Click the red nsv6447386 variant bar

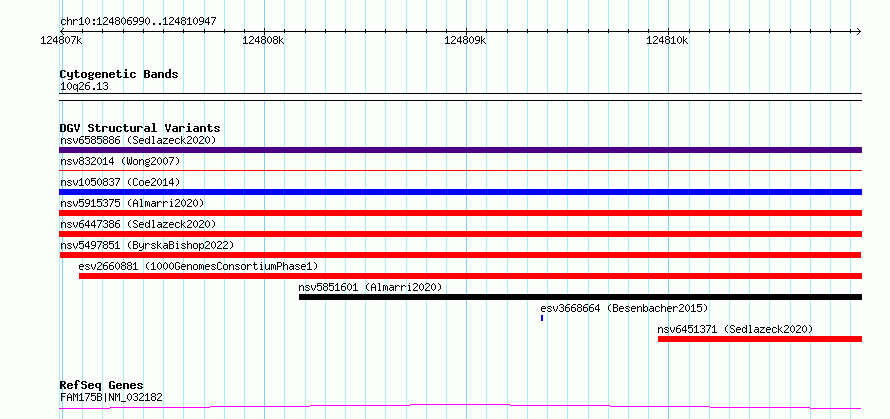tap(460, 234)
